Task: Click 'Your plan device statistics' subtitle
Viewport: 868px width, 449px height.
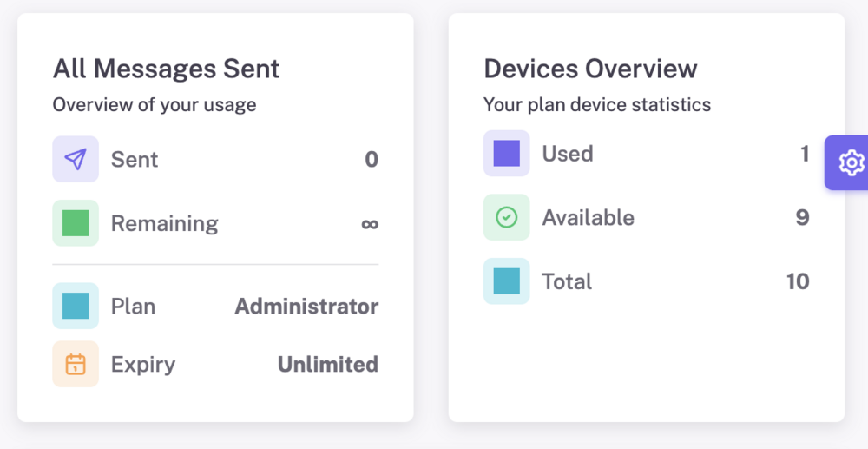Action: pyautogui.click(x=597, y=104)
